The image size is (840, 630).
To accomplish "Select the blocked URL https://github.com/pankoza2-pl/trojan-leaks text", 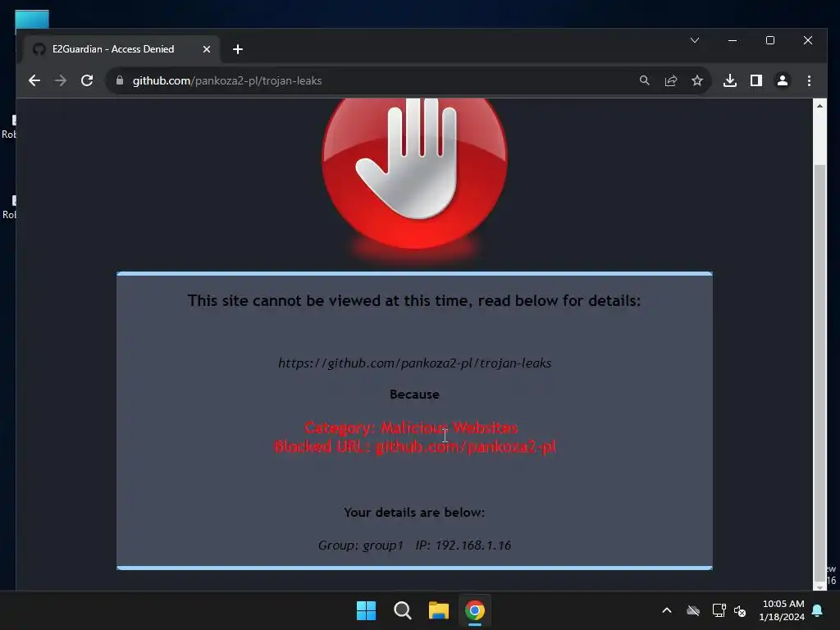I will pos(414,363).
